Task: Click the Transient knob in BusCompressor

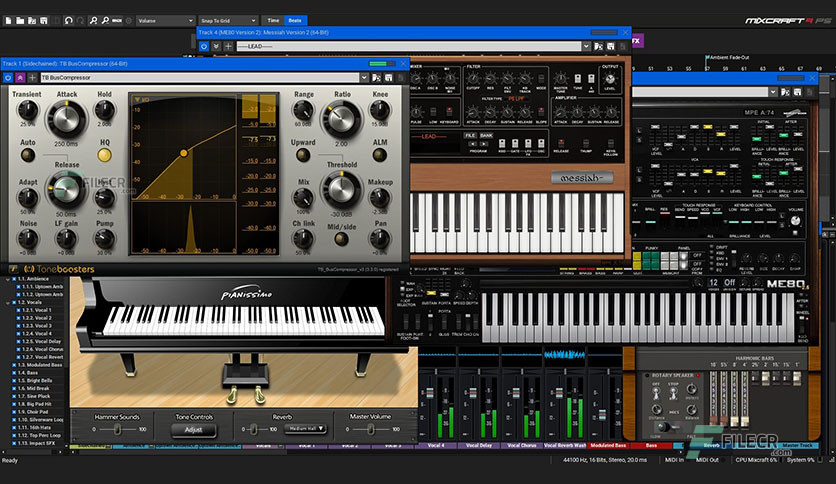Action: 27,110
